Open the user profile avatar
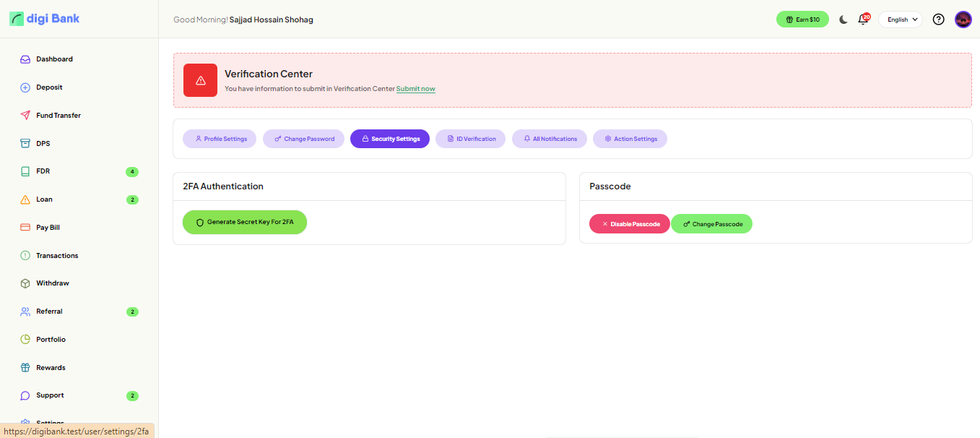980x438 pixels. pyautogui.click(x=963, y=20)
